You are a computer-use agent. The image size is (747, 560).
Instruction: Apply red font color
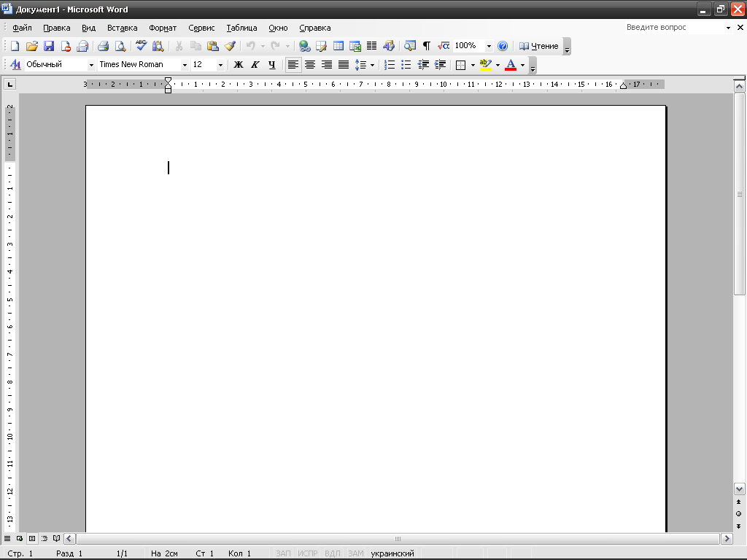point(511,65)
